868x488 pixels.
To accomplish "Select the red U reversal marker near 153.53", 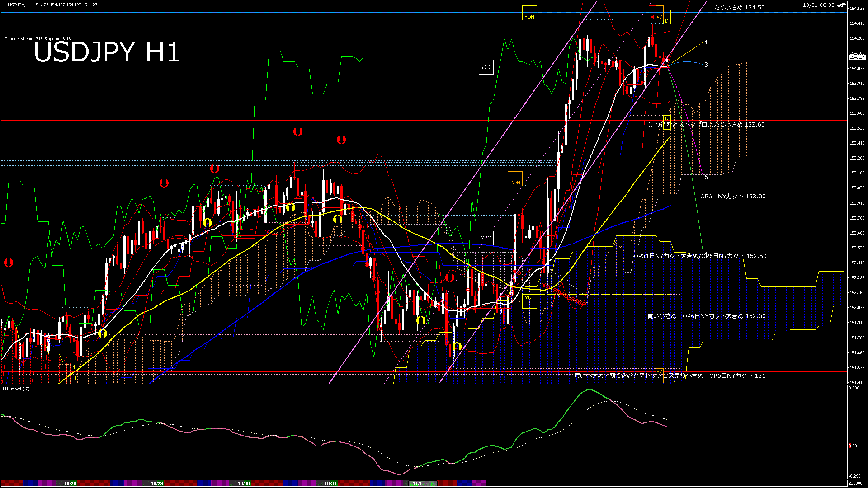I will (297, 131).
